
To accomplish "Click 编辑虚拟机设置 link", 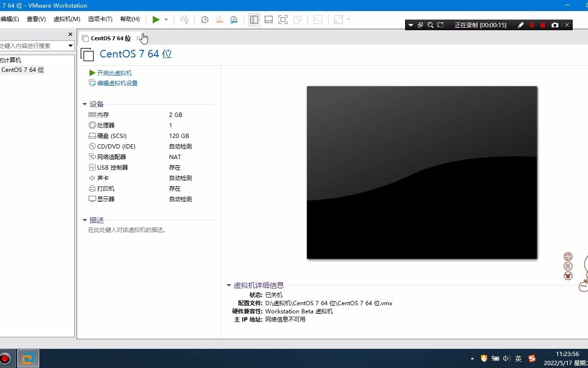I will tap(117, 83).
